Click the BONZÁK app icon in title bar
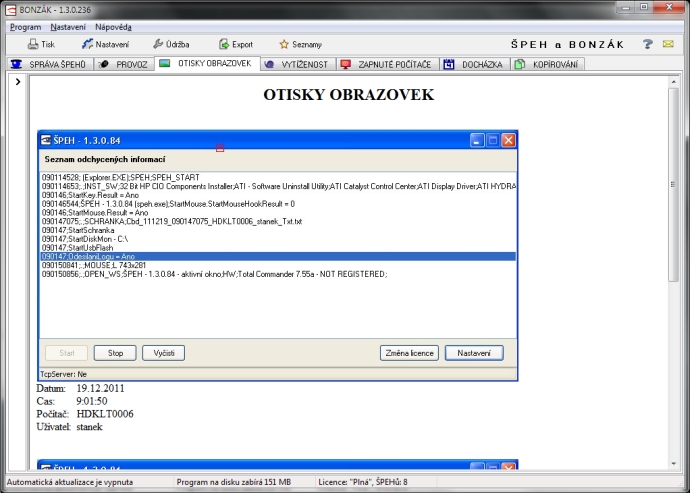The height and width of the screenshot is (493, 690). (11, 10)
